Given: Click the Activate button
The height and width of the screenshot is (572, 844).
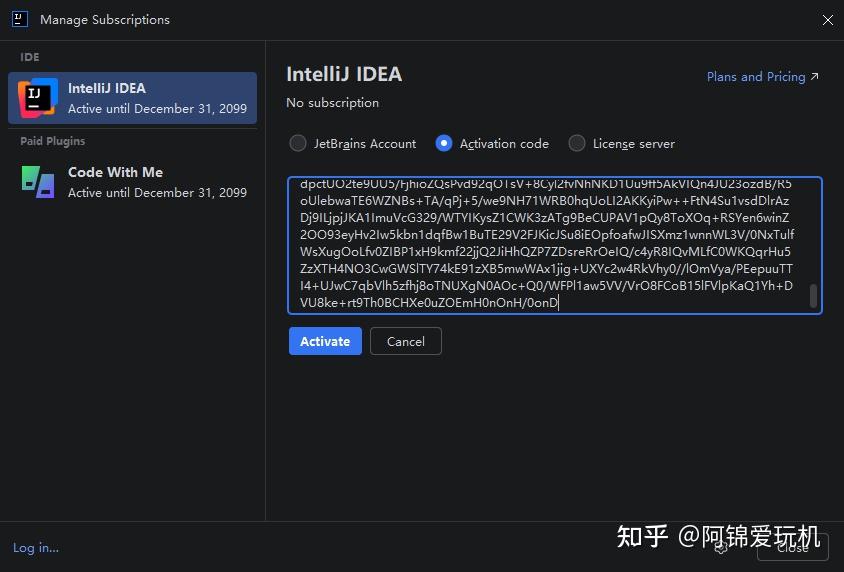Looking at the screenshot, I should pos(325,341).
